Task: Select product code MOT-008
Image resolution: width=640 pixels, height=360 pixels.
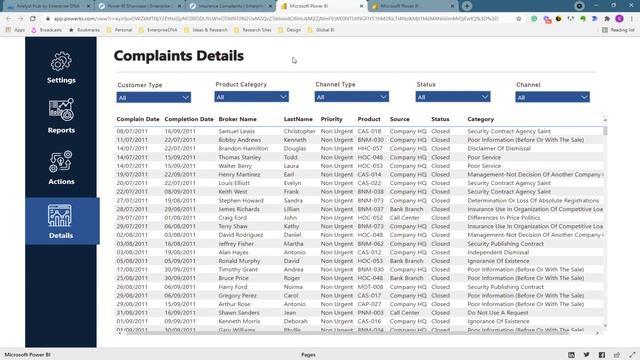Action: click(370, 287)
